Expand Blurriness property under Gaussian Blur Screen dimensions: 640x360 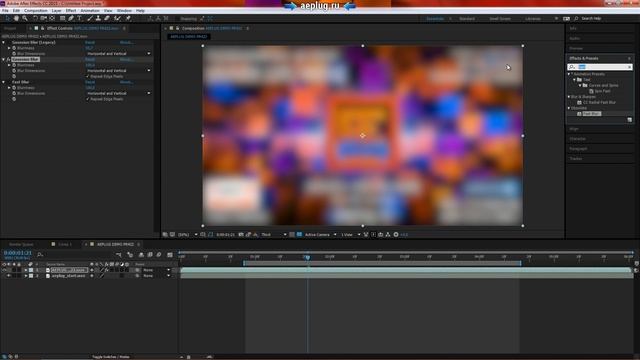click(x=9, y=65)
